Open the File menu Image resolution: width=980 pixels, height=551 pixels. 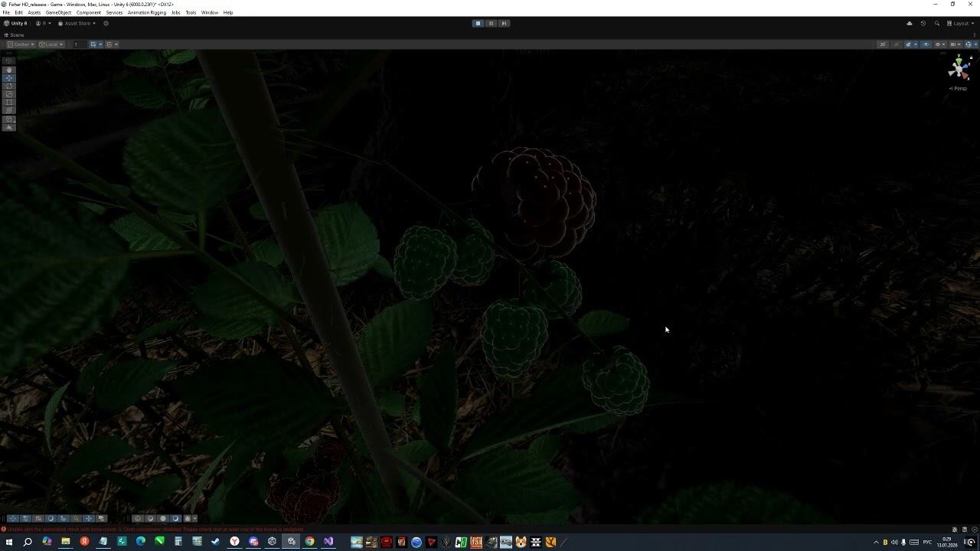(x=6, y=12)
